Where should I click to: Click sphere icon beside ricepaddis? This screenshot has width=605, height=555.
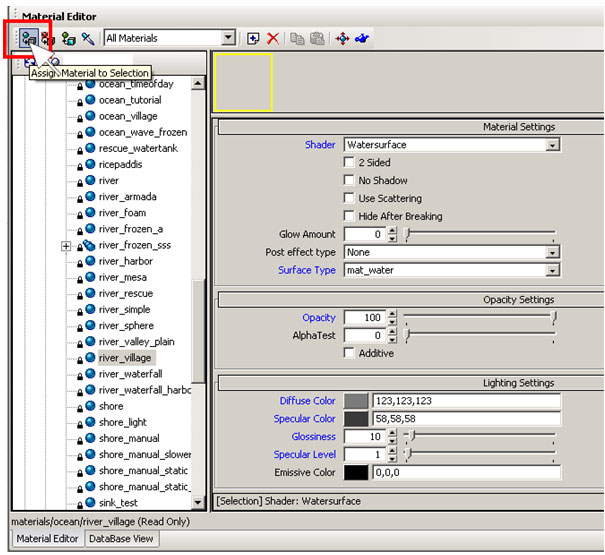[90, 164]
